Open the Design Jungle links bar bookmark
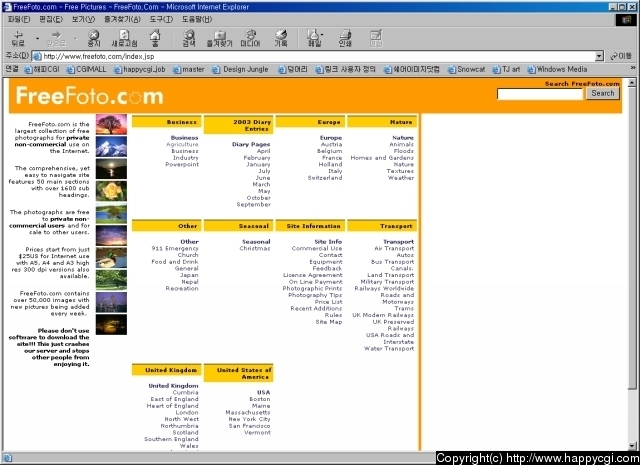The width and height of the screenshot is (640, 465). pyautogui.click(x=240, y=69)
